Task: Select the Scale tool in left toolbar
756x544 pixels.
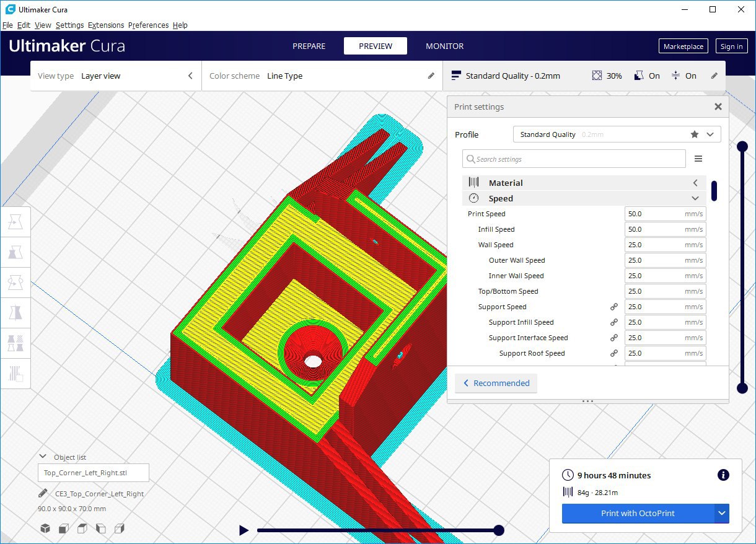Action: (x=16, y=252)
